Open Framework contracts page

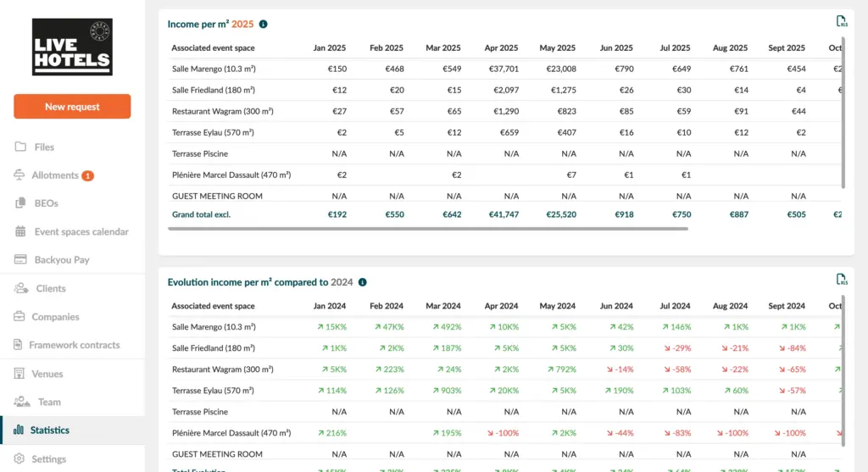[x=74, y=345]
